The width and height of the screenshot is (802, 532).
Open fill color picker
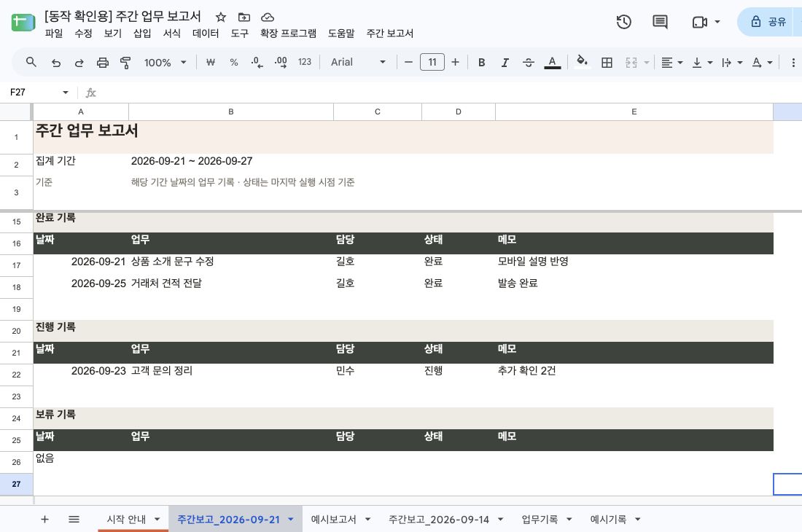(x=582, y=62)
